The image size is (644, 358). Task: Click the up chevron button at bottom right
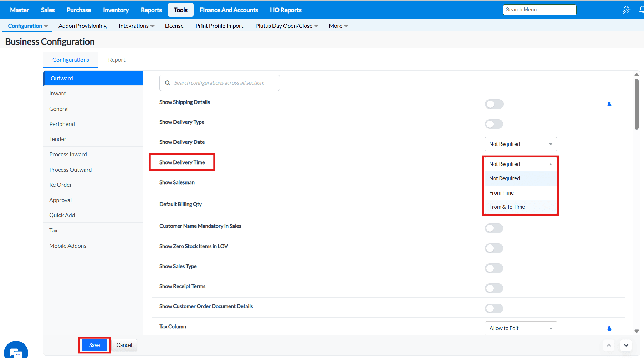tap(609, 345)
